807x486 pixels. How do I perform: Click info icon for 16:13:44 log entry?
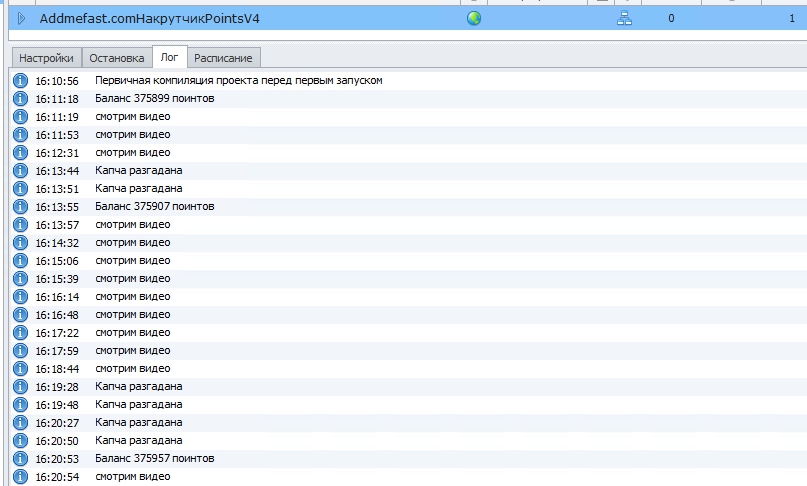(x=20, y=170)
